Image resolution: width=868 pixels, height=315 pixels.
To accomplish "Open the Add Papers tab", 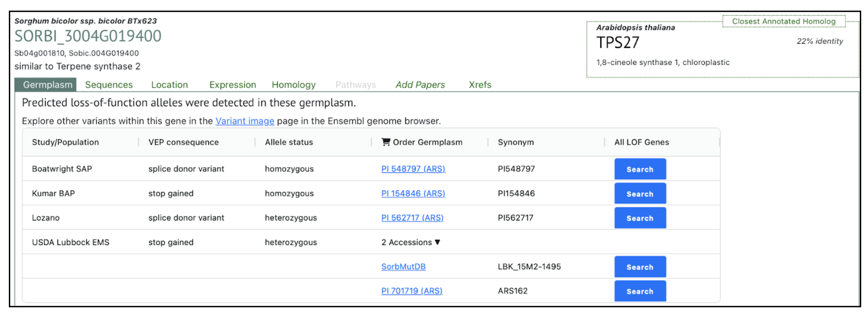I will (420, 85).
